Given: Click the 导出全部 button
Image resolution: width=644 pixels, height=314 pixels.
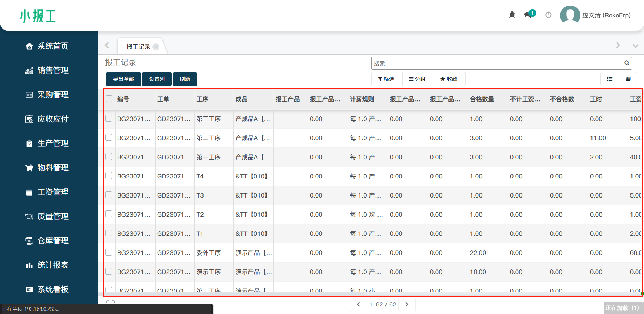Looking at the screenshot, I should [x=124, y=79].
